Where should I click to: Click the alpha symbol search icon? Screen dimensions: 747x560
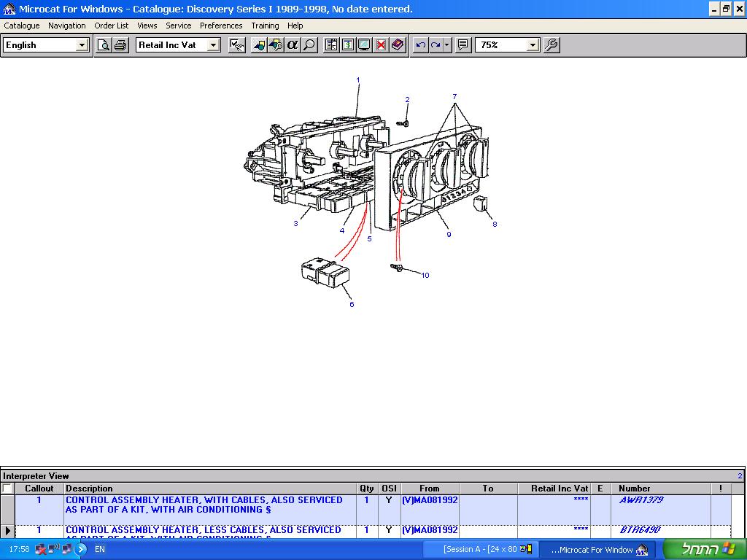click(x=293, y=45)
